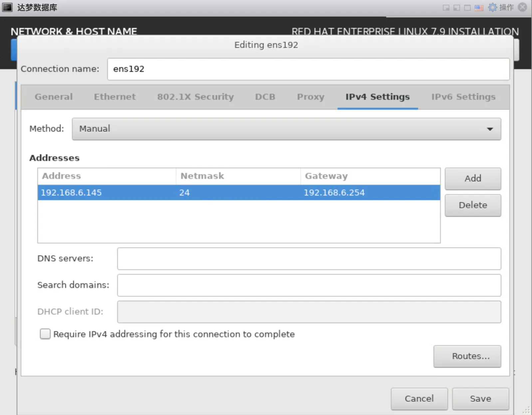Image resolution: width=532 pixels, height=415 pixels.
Task: Click the gear icon beside 操作
Action: coord(492,7)
